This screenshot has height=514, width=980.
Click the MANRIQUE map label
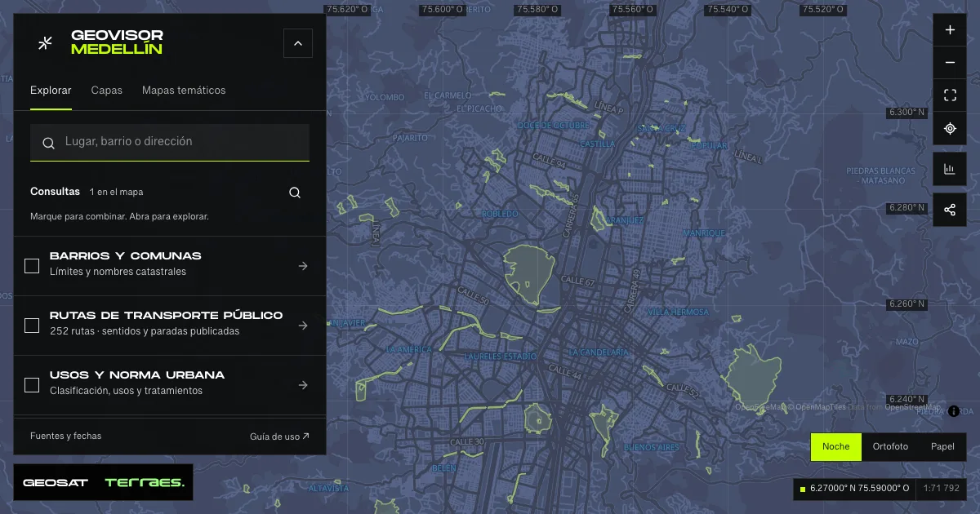click(704, 233)
